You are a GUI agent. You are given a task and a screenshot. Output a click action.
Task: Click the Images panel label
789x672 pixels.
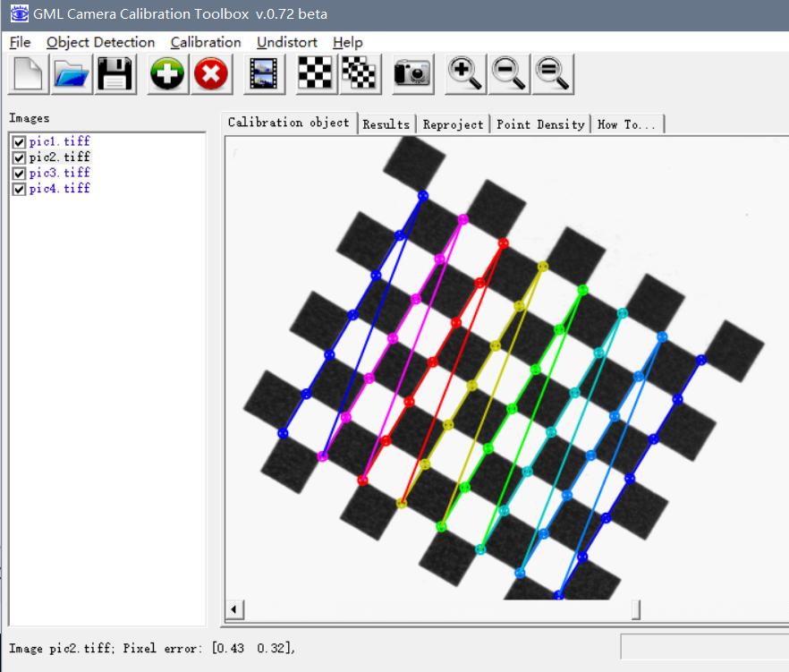[30, 118]
